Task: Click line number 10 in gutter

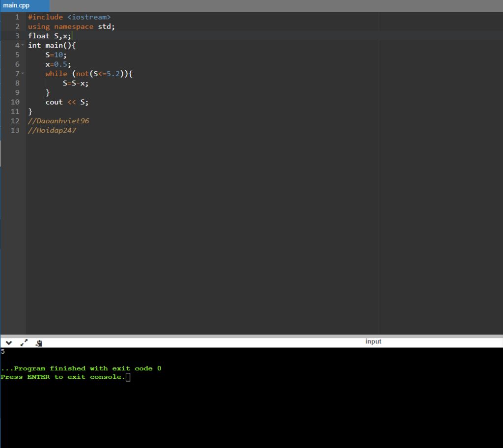Action: point(15,102)
